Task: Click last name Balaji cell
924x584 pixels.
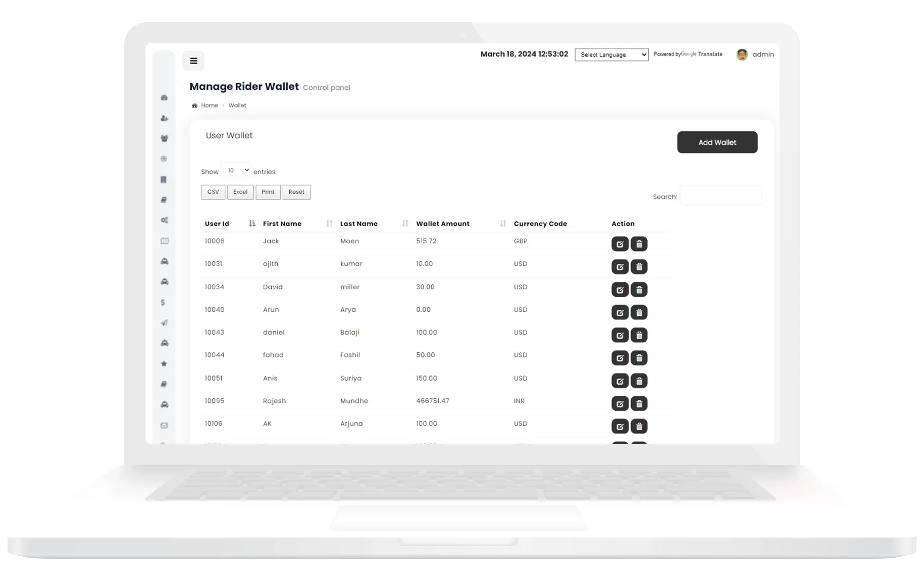Action: pos(349,333)
